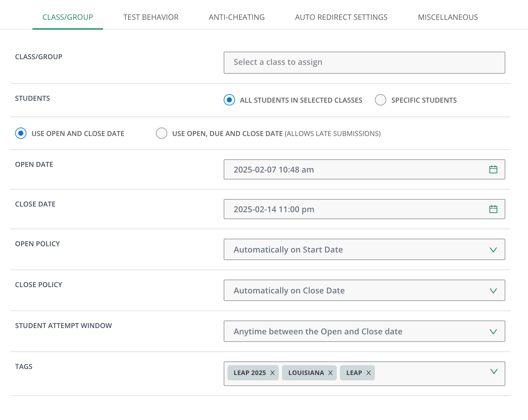Click the TAGS label
This screenshot has width=528, height=420.
pyautogui.click(x=24, y=366)
